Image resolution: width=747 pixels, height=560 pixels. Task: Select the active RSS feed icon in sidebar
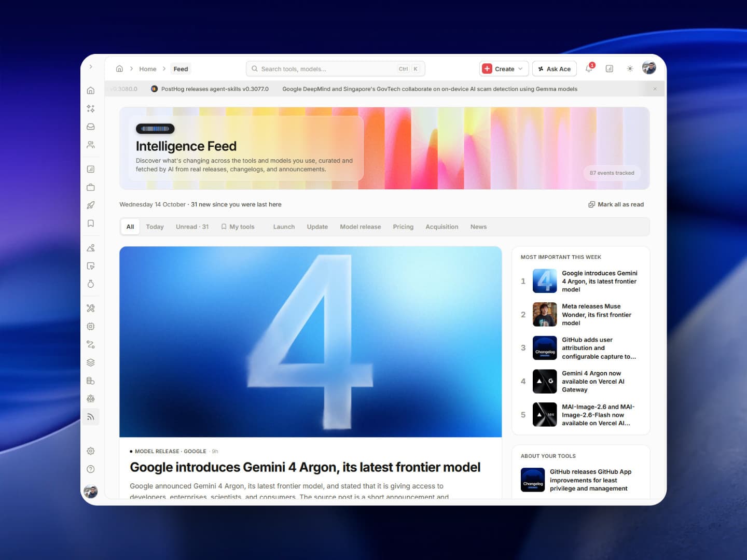tap(91, 417)
